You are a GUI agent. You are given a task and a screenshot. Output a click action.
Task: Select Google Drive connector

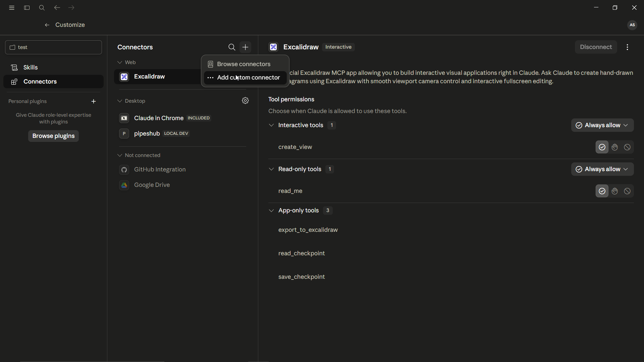pos(182,185)
